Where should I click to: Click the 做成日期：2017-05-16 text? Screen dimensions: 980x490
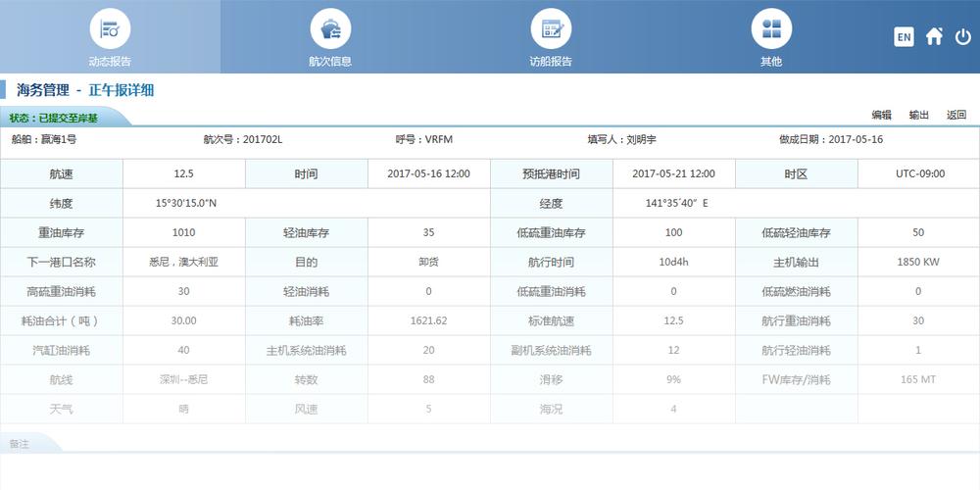[831, 139]
